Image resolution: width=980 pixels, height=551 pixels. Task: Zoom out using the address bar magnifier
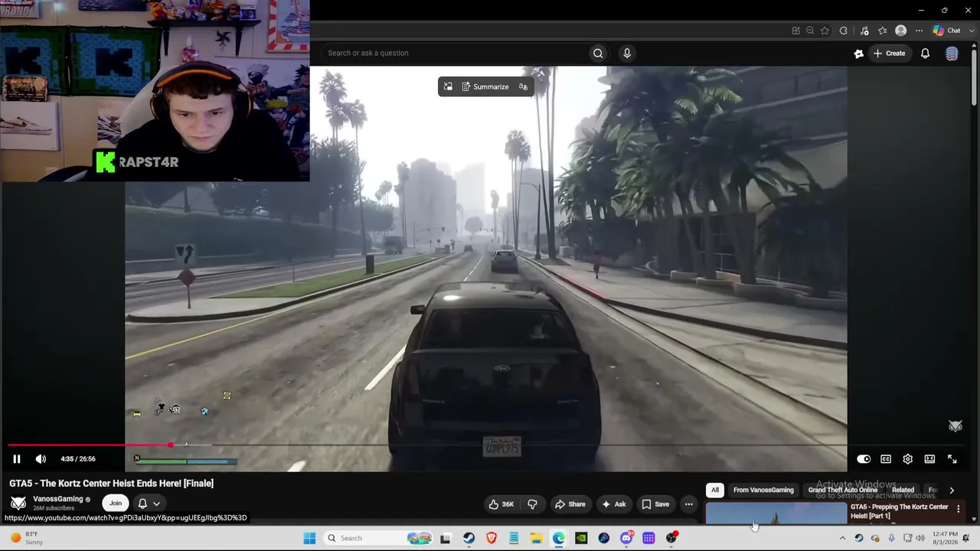point(810,31)
